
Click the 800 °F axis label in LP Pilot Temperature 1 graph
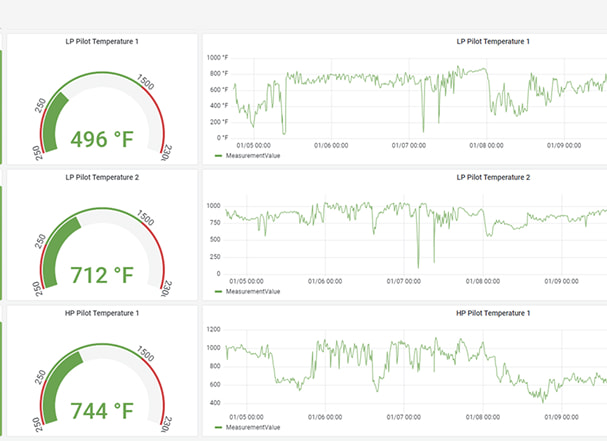point(219,74)
